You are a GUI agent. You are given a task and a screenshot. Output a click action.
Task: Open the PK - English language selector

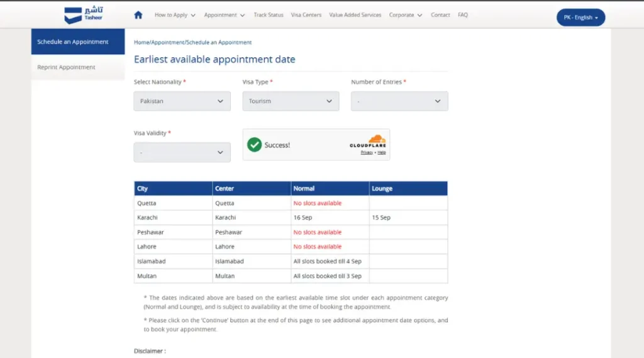580,17
